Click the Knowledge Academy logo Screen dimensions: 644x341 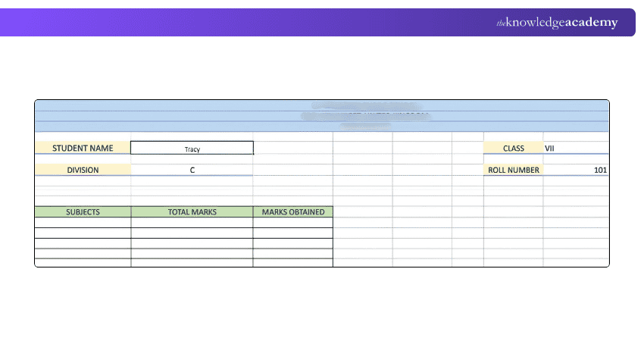pyautogui.click(x=557, y=22)
